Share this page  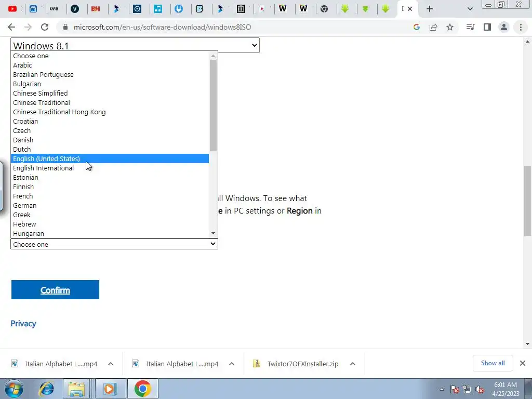[433, 27]
